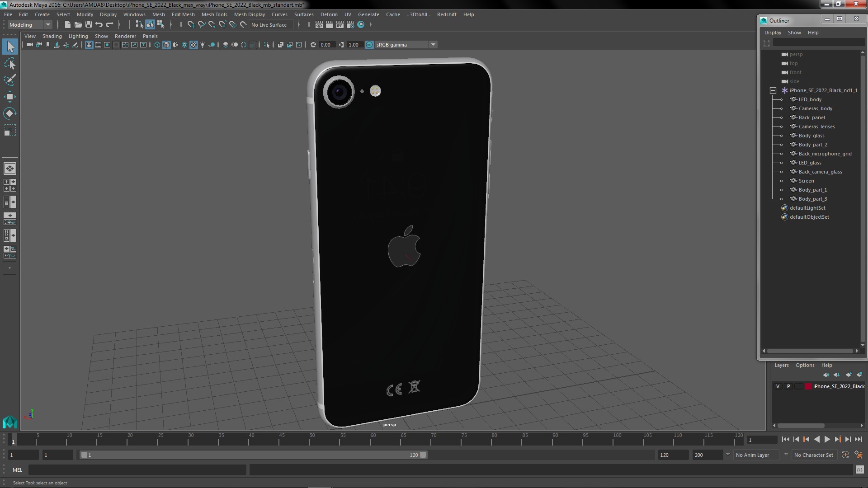
Task: Open the Mesh Tools menu
Action: coord(214,14)
